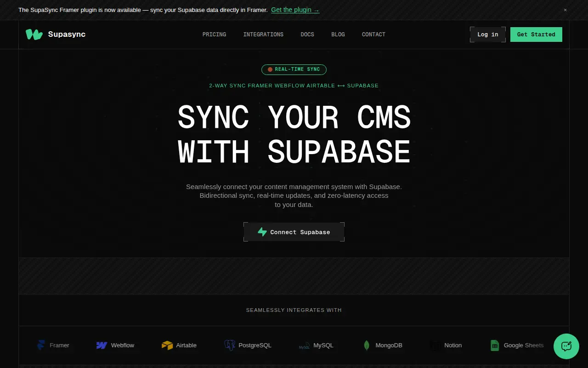Click the lightning bolt Supabase icon
Image resolution: width=588 pixels, height=368 pixels.
[x=262, y=232]
